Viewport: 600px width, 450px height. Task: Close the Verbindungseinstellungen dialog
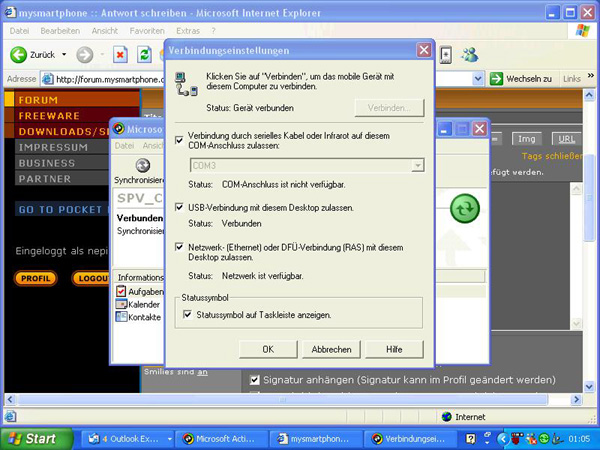[424, 50]
